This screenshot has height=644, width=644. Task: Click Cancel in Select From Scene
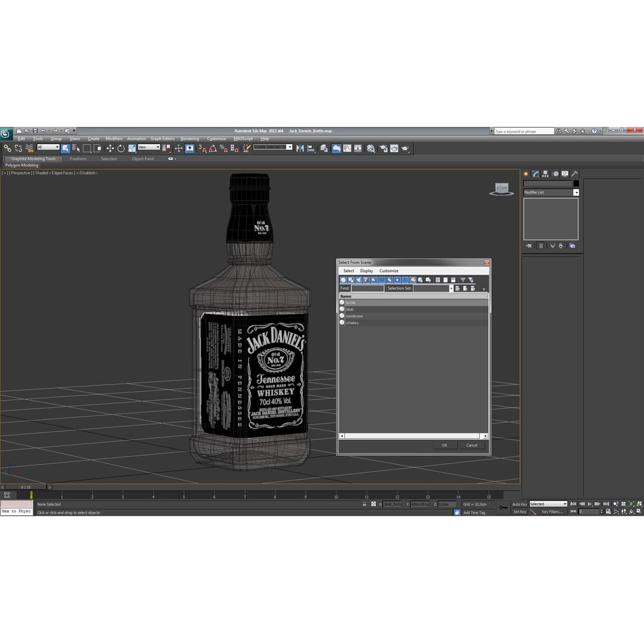pos(472,445)
